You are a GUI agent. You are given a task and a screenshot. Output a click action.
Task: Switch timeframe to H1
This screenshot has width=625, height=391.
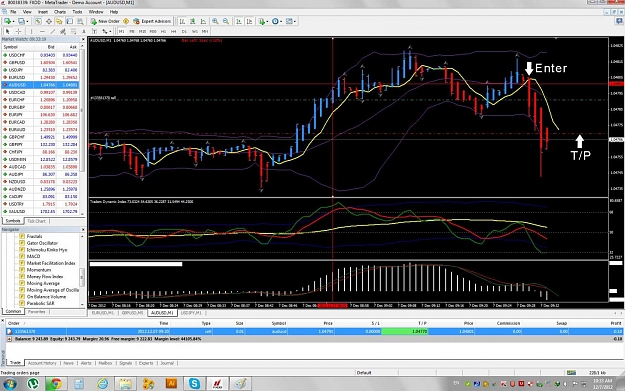click(x=163, y=31)
